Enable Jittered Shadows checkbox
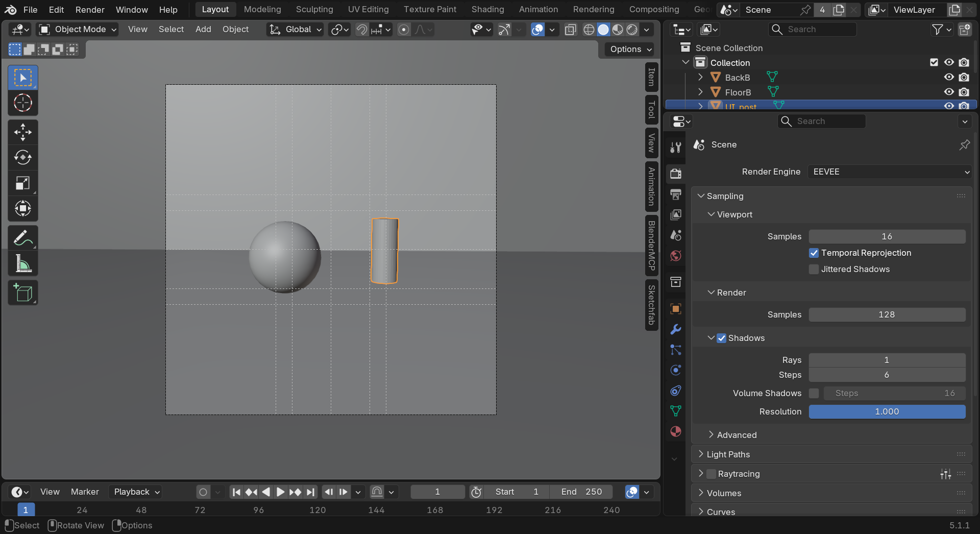 [x=814, y=269]
